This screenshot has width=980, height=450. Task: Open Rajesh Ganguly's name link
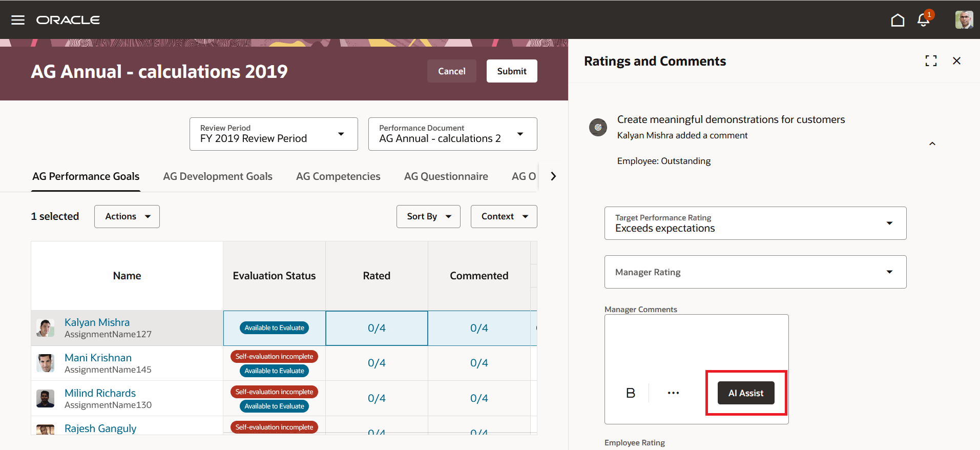pyautogui.click(x=100, y=428)
